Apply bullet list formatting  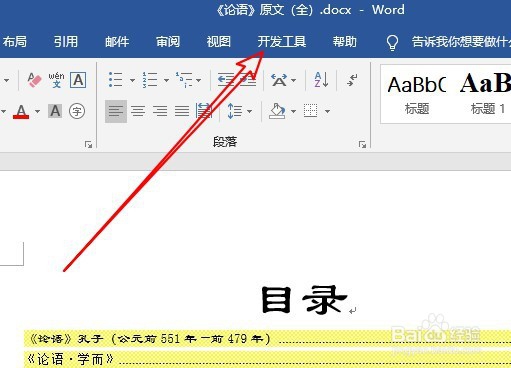(115, 80)
